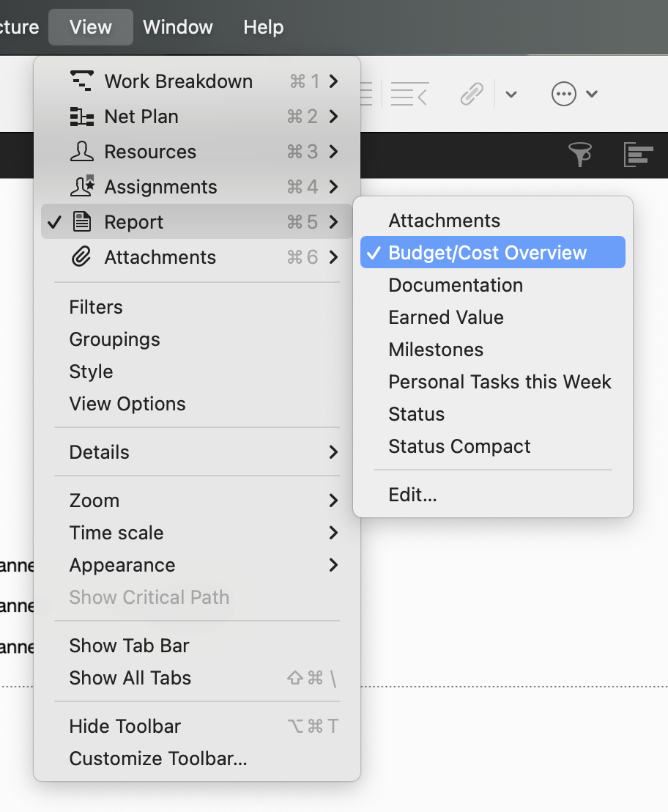Click Edit… in the Report submenu

pyautogui.click(x=412, y=495)
